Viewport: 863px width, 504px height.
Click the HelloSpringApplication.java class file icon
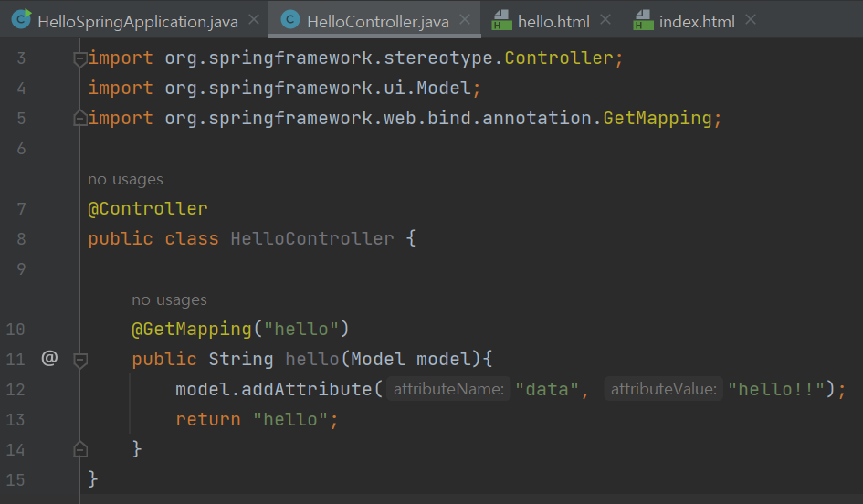tap(22, 19)
